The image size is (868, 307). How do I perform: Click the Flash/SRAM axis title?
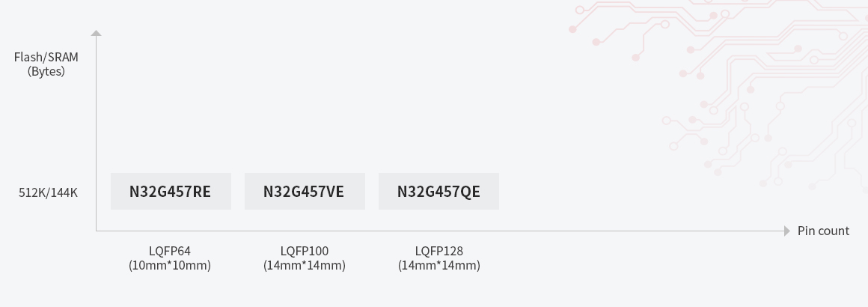(x=46, y=57)
